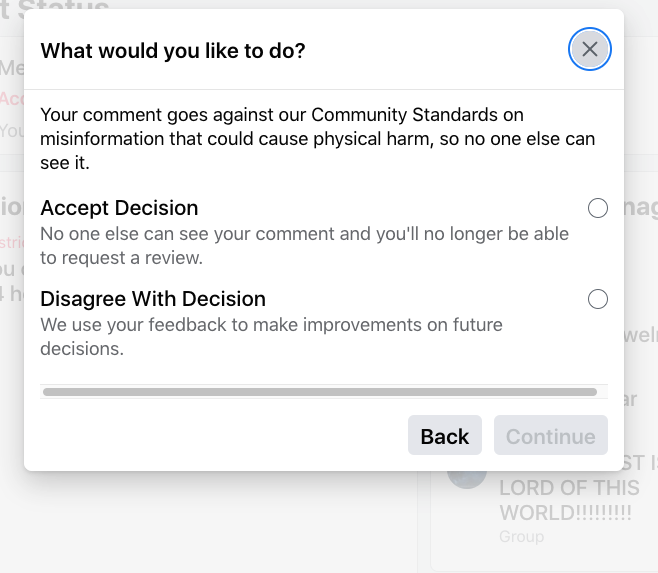
Task: Click the "What would you like to do?" title
Action: pyautogui.click(x=173, y=50)
